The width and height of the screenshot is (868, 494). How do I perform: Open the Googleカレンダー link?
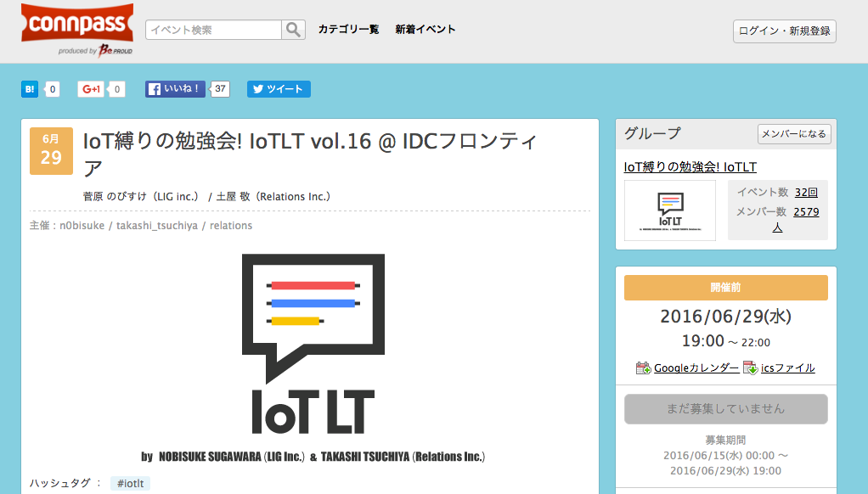point(696,368)
